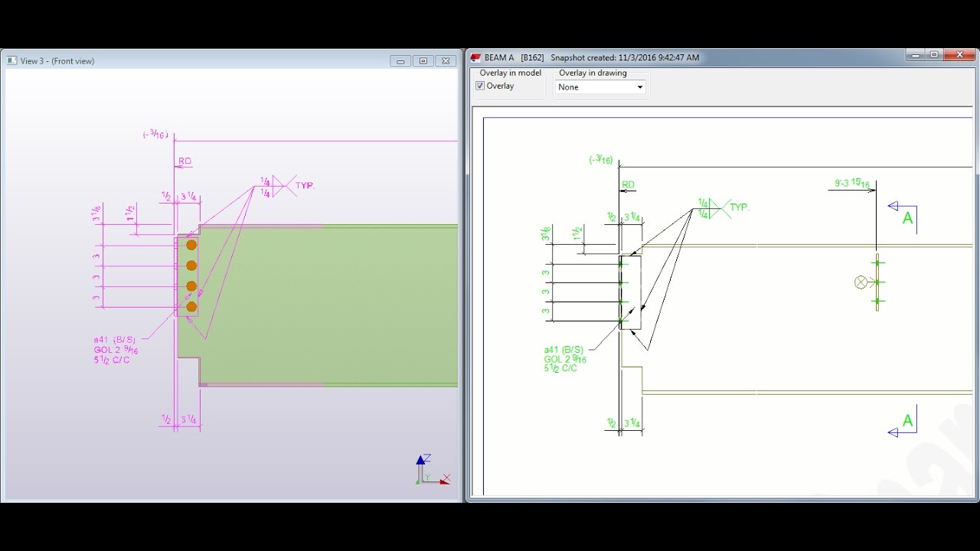Close the BEAM A snapshot window

click(959, 55)
